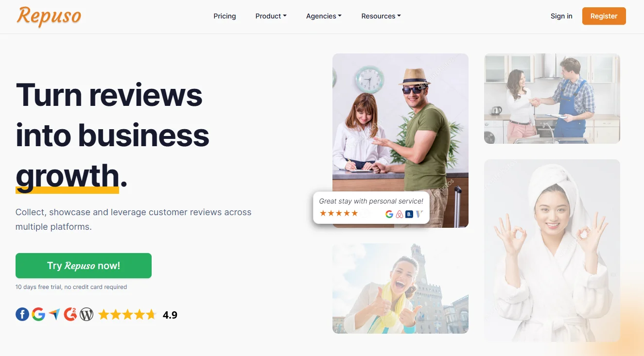Screen dimensions: 644x356
Task: Click the Capterra arrow icon
Action: (x=54, y=315)
